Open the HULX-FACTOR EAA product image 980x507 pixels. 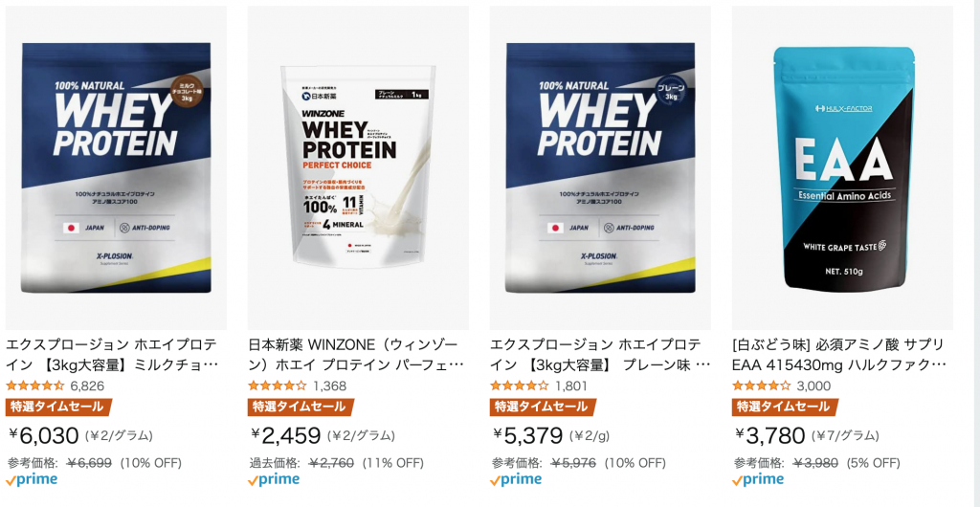[x=842, y=168]
